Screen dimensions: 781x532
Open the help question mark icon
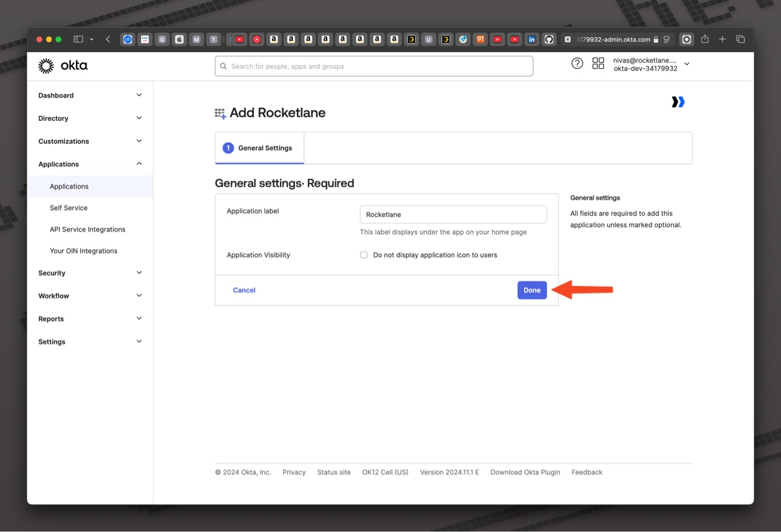point(577,63)
